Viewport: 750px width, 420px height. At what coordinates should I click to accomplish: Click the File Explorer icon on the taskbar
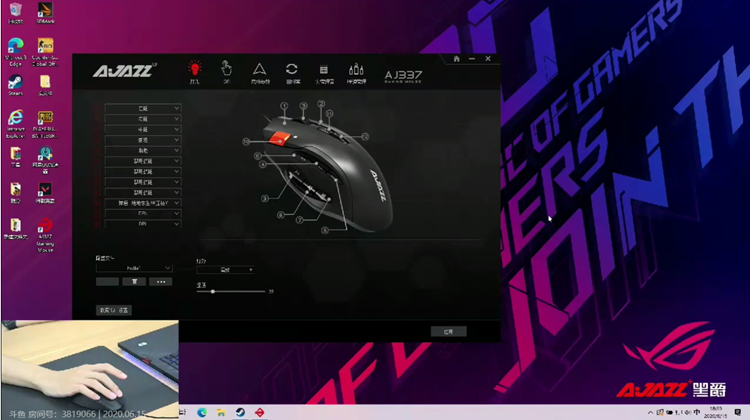pos(221,412)
